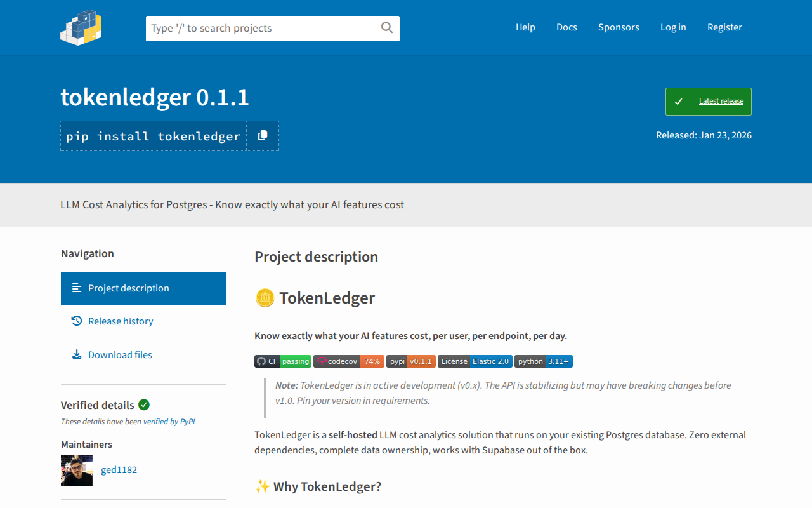This screenshot has height=508, width=812.
Task: Open the Release history tab
Action: click(143, 321)
